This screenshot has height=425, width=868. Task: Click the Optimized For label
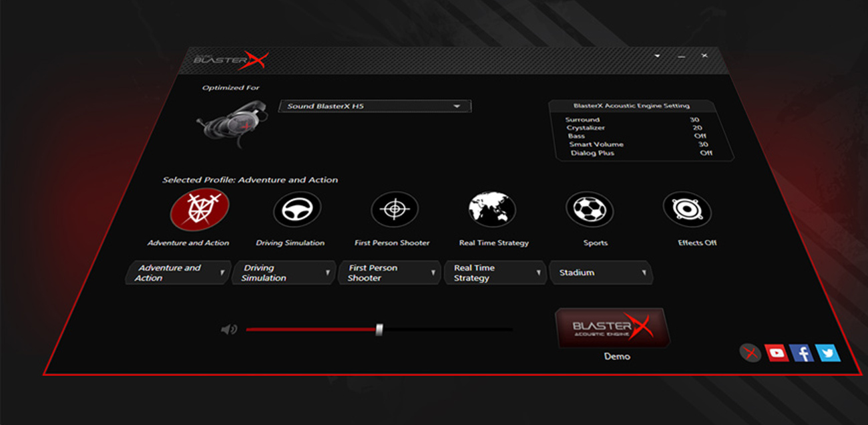click(231, 88)
